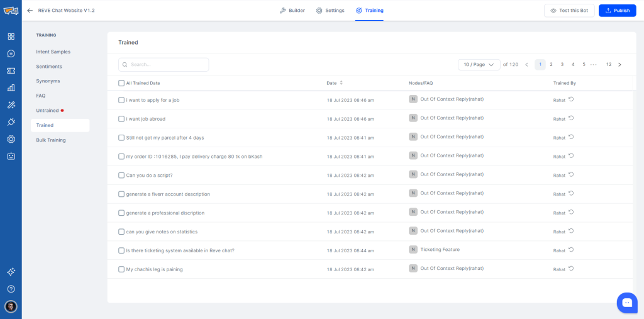Screen dimensions: 644x319
Task: Go to next page with right chevron
Action: click(619, 65)
